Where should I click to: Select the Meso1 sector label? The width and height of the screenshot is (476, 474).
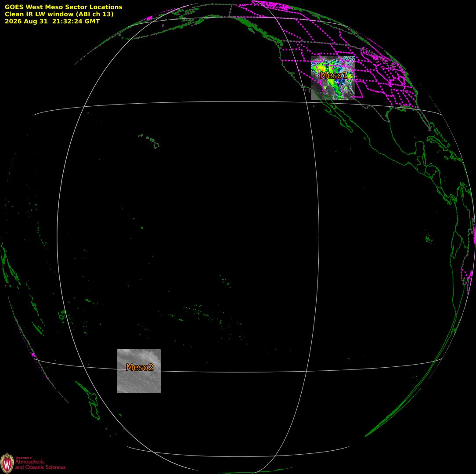click(333, 75)
